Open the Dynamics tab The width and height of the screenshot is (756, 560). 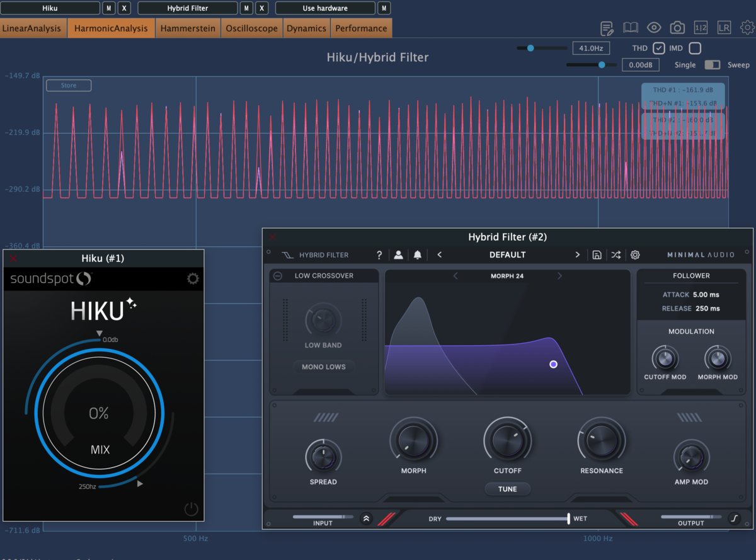[x=306, y=28]
